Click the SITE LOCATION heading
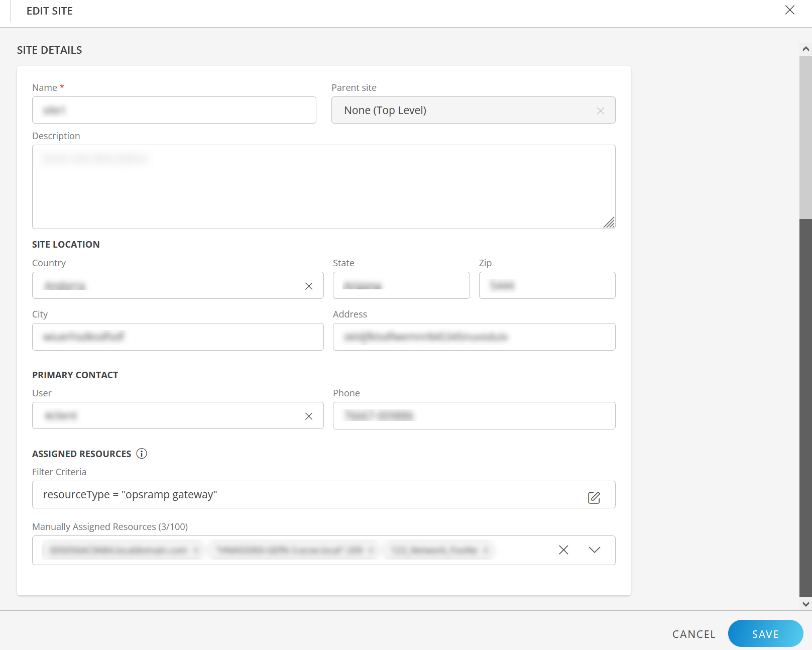This screenshot has width=812, height=650. 66,245
